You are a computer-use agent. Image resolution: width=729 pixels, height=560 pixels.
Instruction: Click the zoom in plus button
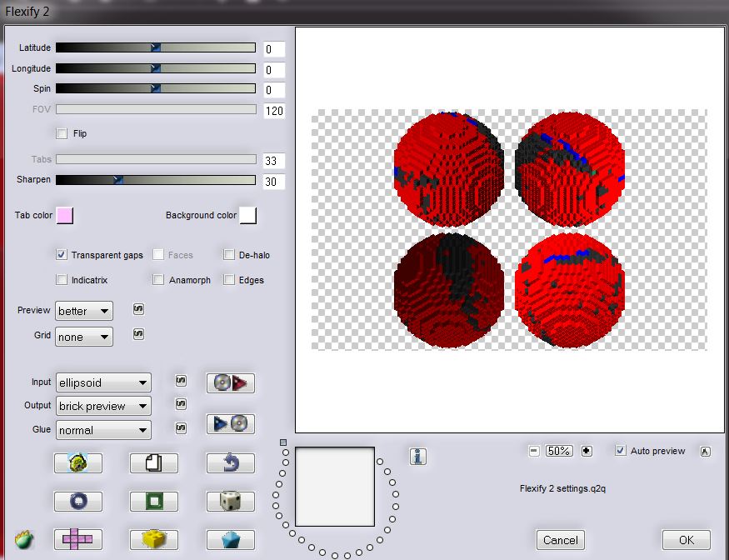587,451
